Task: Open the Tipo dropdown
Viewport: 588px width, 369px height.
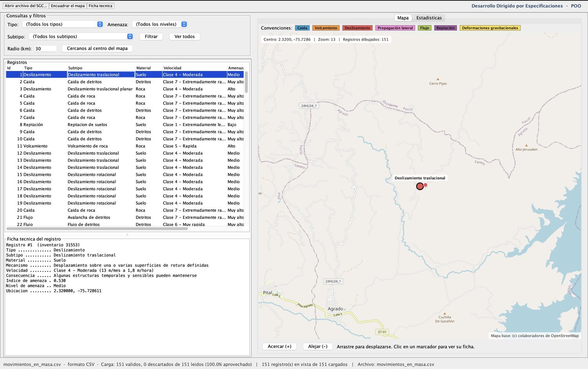Action: pyautogui.click(x=62, y=24)
